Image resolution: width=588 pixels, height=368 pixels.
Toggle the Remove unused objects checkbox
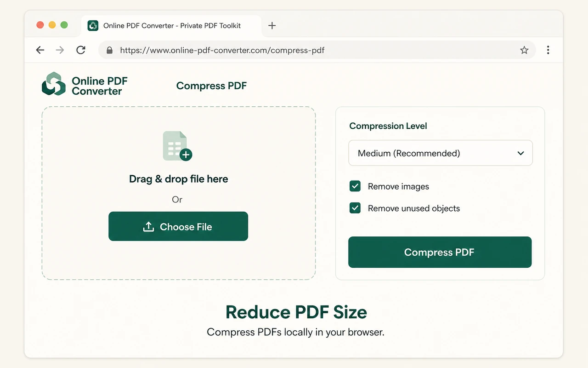click(x=355, y=208)
